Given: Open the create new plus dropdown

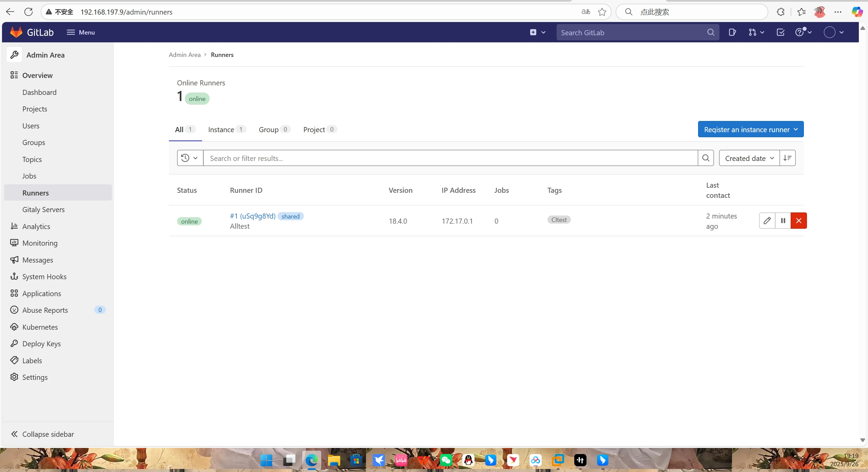Looking at the screenshot, I should click(538, 32).
